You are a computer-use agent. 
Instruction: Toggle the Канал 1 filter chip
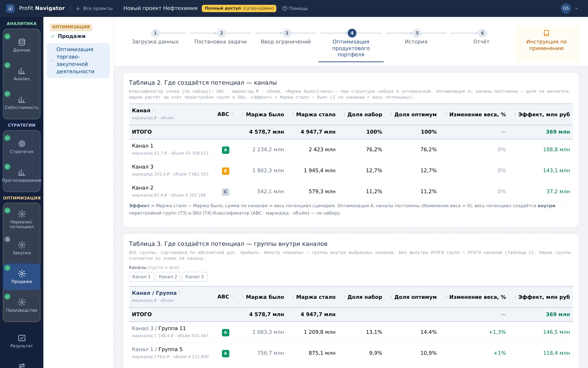pos(141,277)
